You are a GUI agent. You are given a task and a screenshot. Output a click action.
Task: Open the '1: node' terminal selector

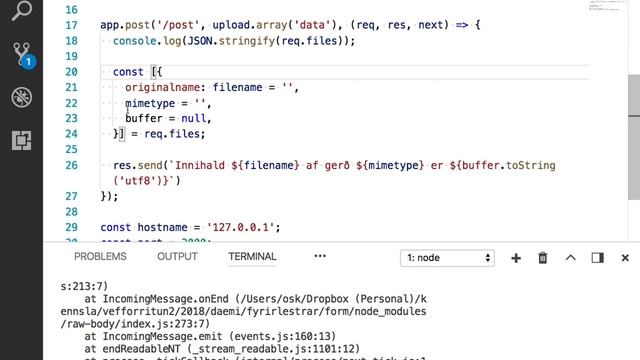click(447, 258)
